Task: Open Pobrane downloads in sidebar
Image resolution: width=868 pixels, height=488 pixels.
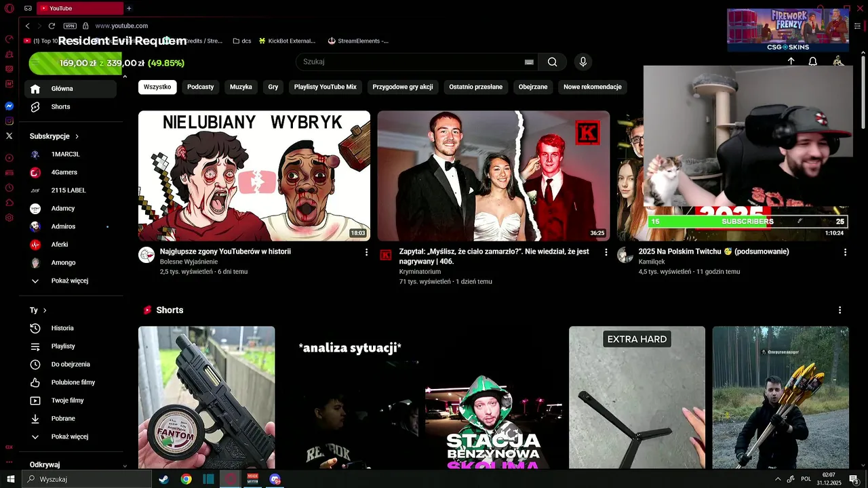Action: (x=71, y=419)
